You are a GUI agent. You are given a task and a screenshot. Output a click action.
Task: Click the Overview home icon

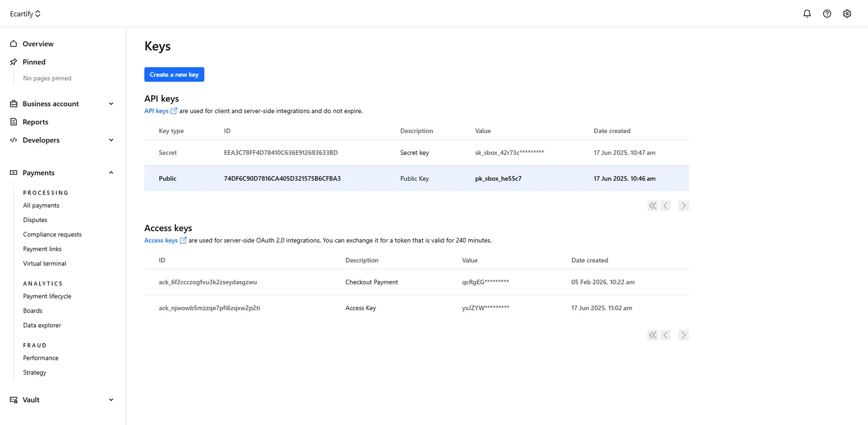(x=14, y=44)
